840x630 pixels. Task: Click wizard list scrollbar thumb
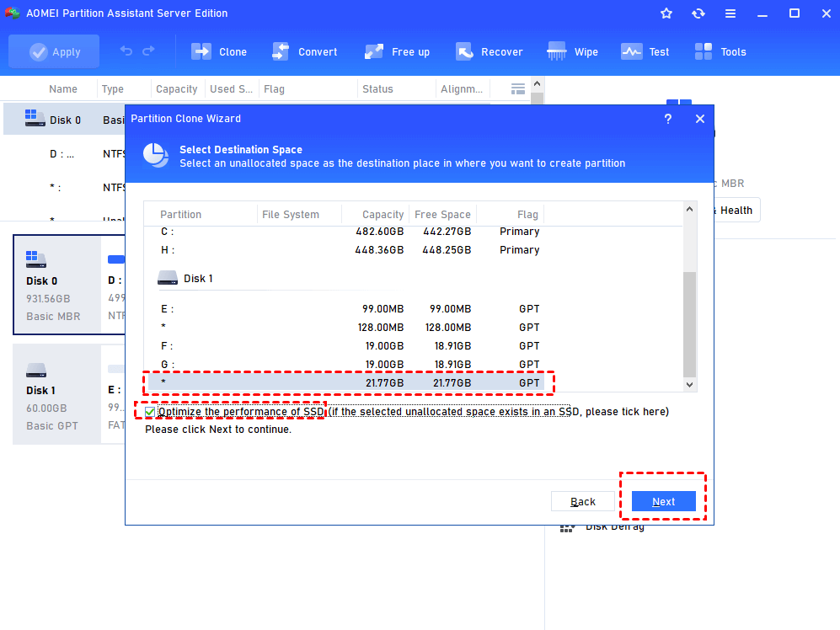pyautogui.click(x=689, y=324)
